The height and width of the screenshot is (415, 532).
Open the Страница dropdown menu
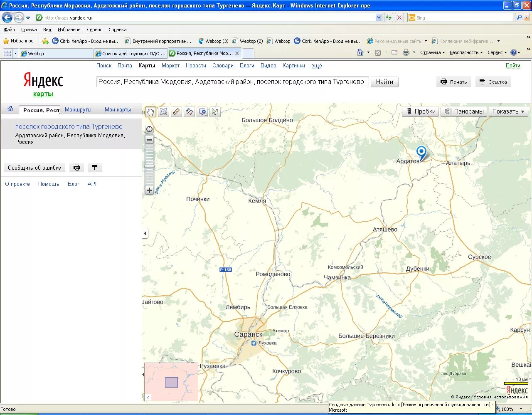pos(432,52)
